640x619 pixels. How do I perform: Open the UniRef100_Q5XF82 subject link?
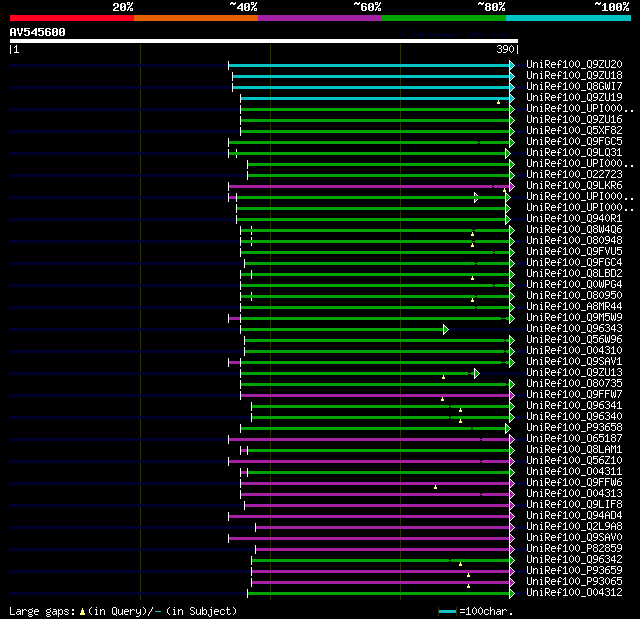(574, 131)
